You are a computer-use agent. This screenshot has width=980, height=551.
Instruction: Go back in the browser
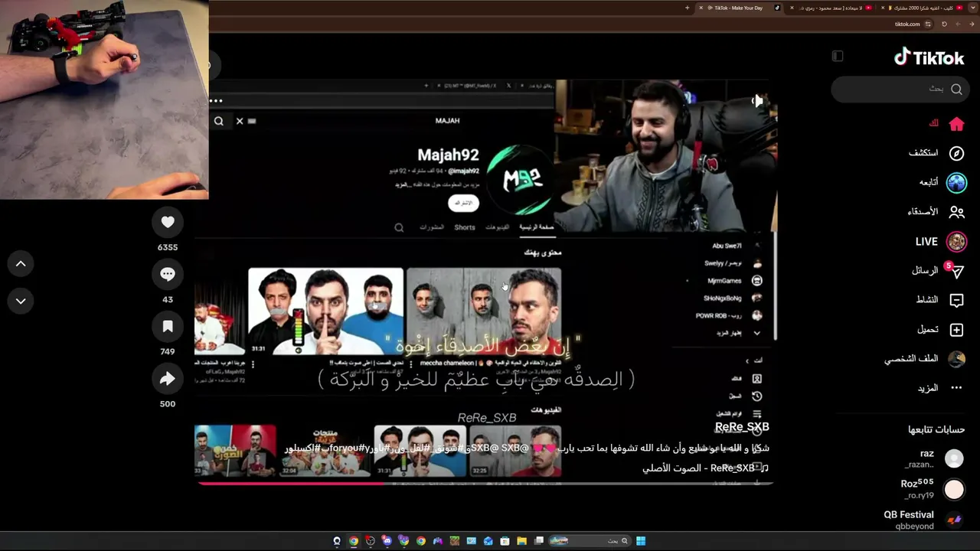[972, 24]
